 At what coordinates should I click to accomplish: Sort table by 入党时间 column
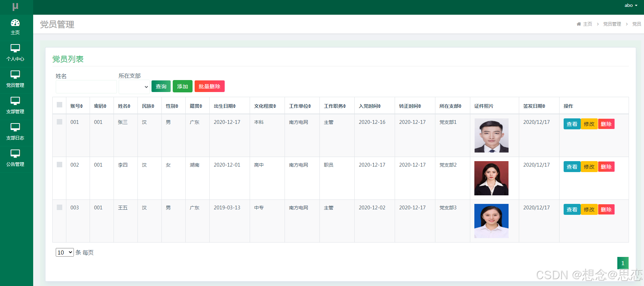click(x=370, y=106)
